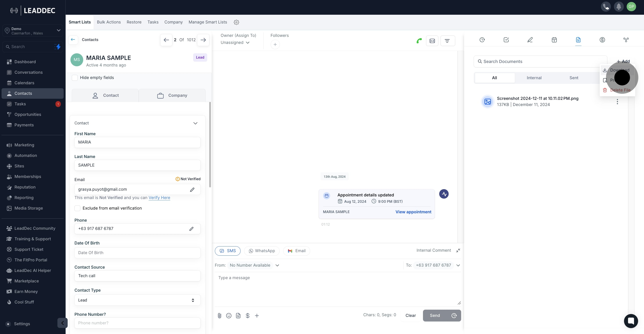Viewport: 644px width, 334px height.
Task: Open the Payments dollar panel icon
Action: pyautogui.click(x=602, y=40)
